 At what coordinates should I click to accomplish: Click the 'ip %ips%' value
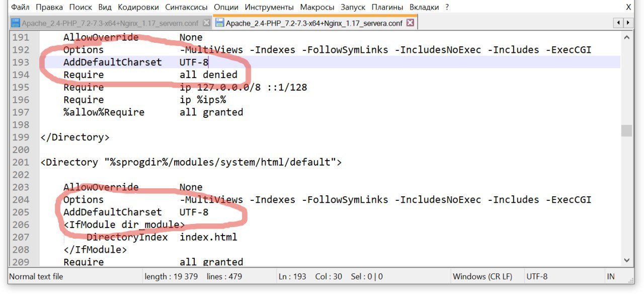pos(203,100)
